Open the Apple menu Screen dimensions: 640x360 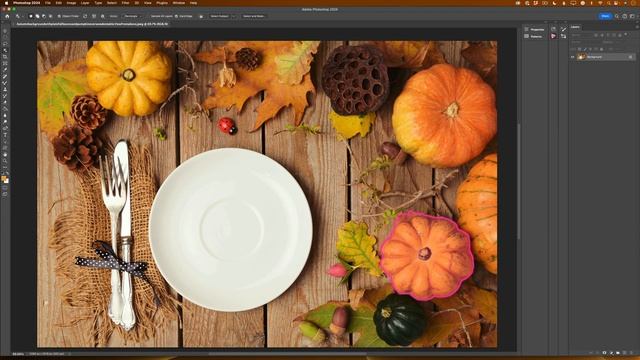(6, 3)
